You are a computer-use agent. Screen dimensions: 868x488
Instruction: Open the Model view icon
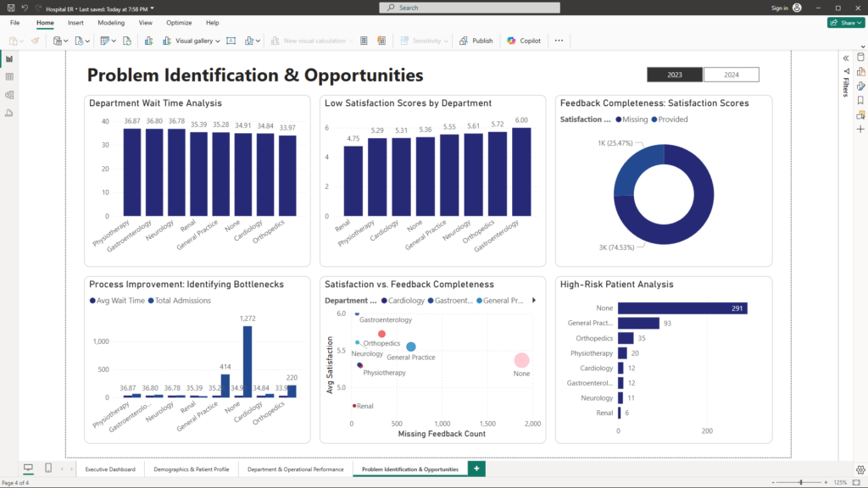point(9,95)
